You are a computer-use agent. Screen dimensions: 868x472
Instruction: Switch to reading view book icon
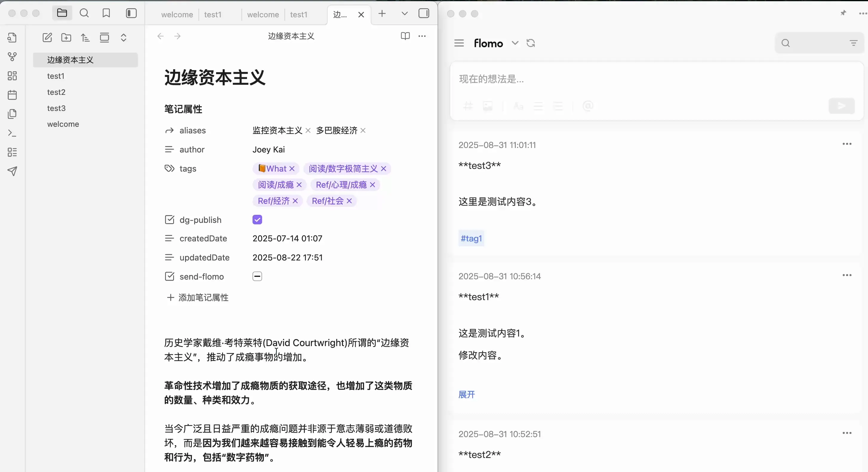pyautogui.click(x=405, y=36)
